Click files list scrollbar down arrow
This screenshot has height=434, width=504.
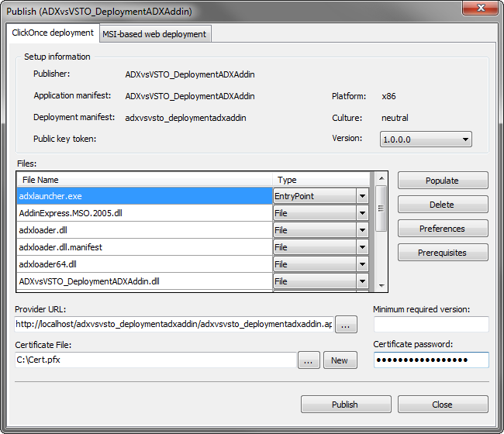pyautogui.click(x=381, y=285)
